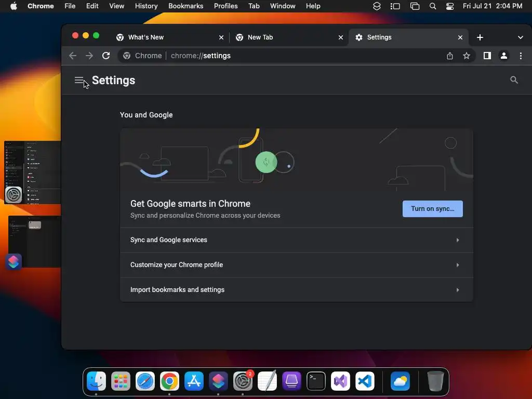This screenshot has width=532, height=399.
Task: Open the Profiles menu
Action: point(225,6)
